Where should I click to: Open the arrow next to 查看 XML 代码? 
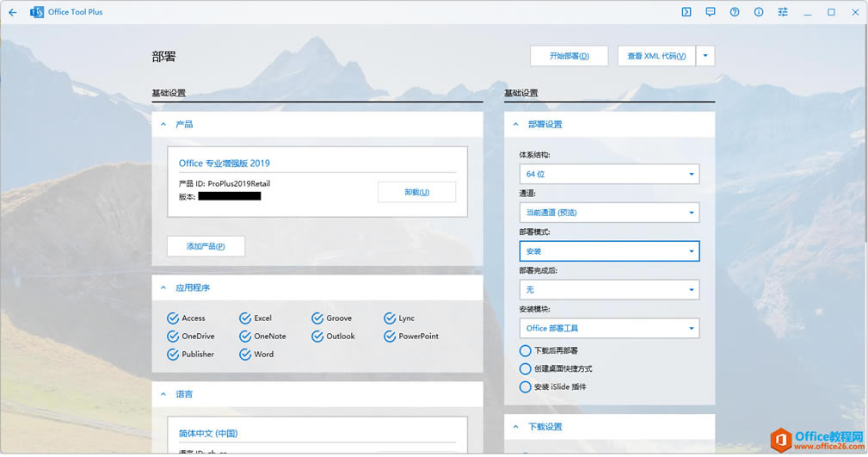[x=705, y=56]
